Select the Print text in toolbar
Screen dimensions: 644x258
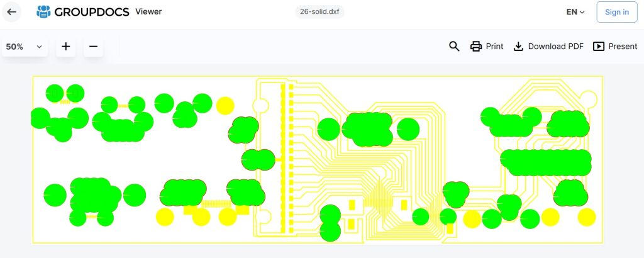tap(494, 47)
